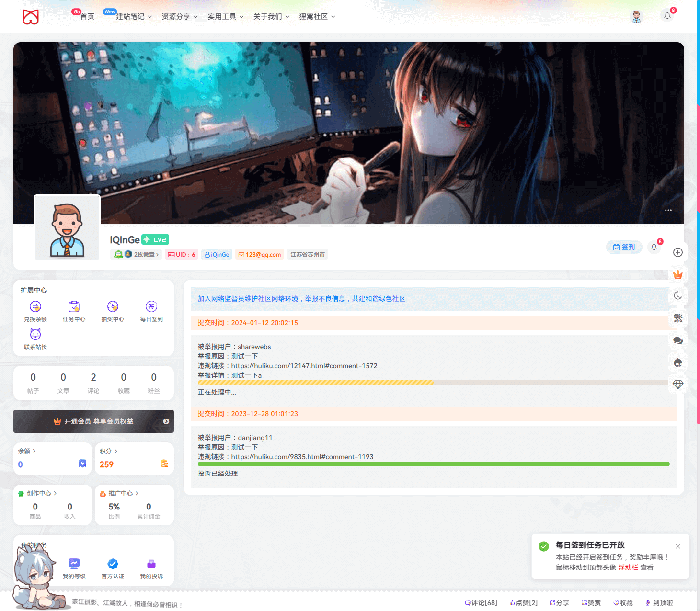This screenshot has width=700, height=611.
Task: Open the 每日签到 daily check-in icon
Action: click(x=151, y=306)
